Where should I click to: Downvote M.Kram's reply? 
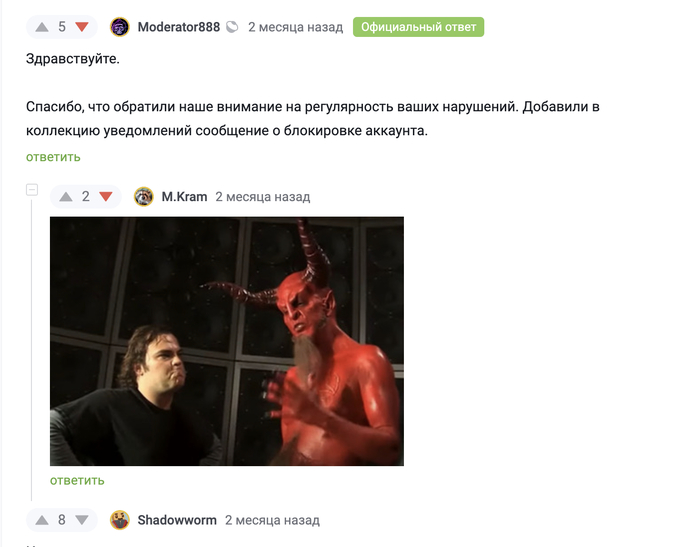point(106,197)
